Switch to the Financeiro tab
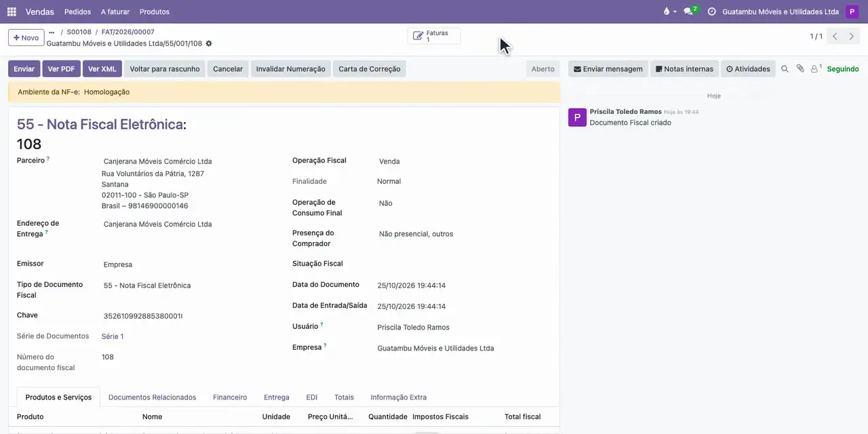868x434 pixels. click(x=230, y=397)
